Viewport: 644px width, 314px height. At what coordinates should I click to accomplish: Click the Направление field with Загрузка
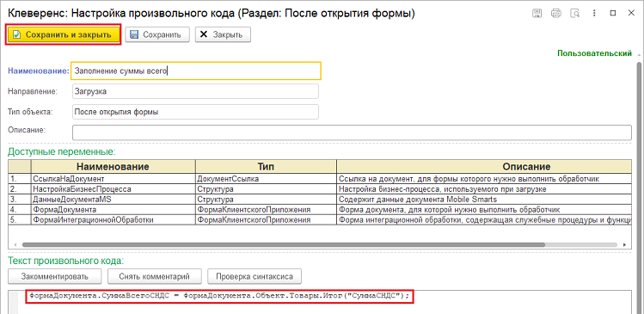click(x=195, y=92)
